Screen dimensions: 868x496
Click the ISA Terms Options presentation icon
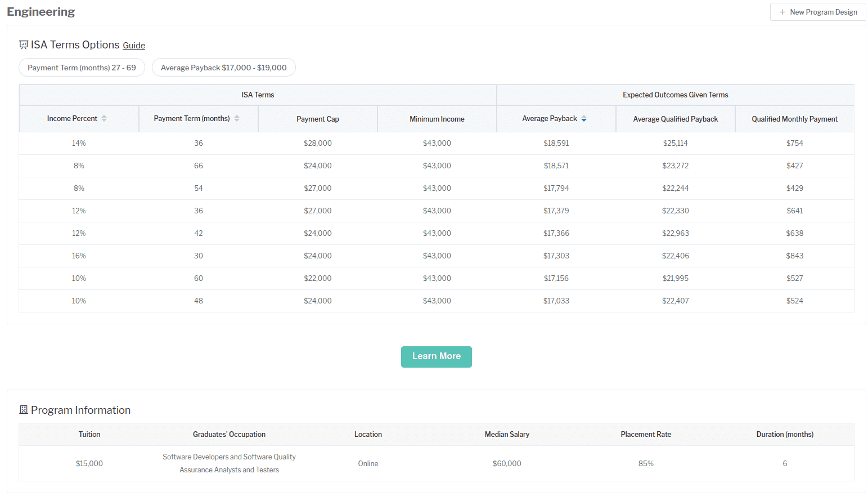pyautogui.click(x=24, y=45)
